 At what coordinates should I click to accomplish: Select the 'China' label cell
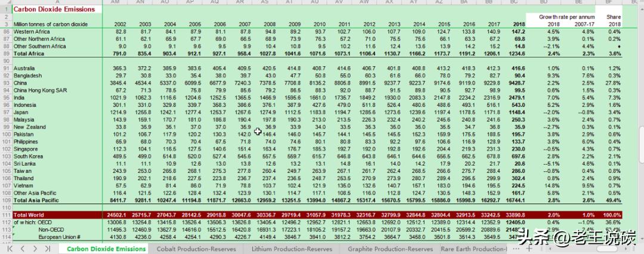57,83
